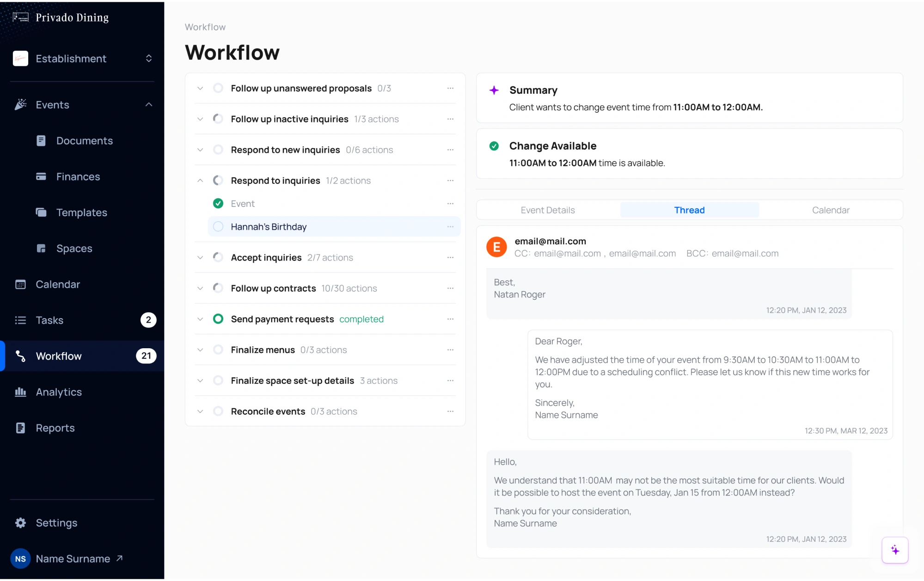Open the Templates panel
This screenshot has width=924, height=581.
coord(82,212)
